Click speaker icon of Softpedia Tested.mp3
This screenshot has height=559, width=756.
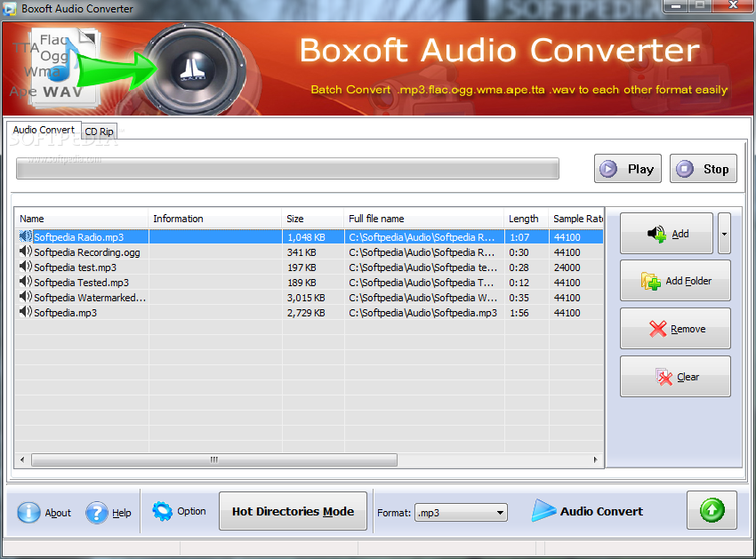[26, 282]
